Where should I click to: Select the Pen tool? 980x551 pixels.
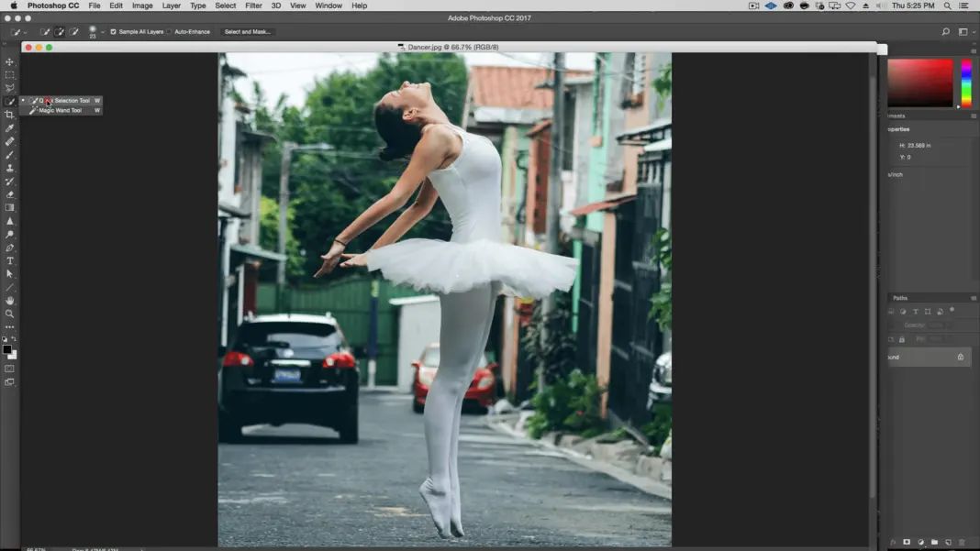tap(9, 248)
